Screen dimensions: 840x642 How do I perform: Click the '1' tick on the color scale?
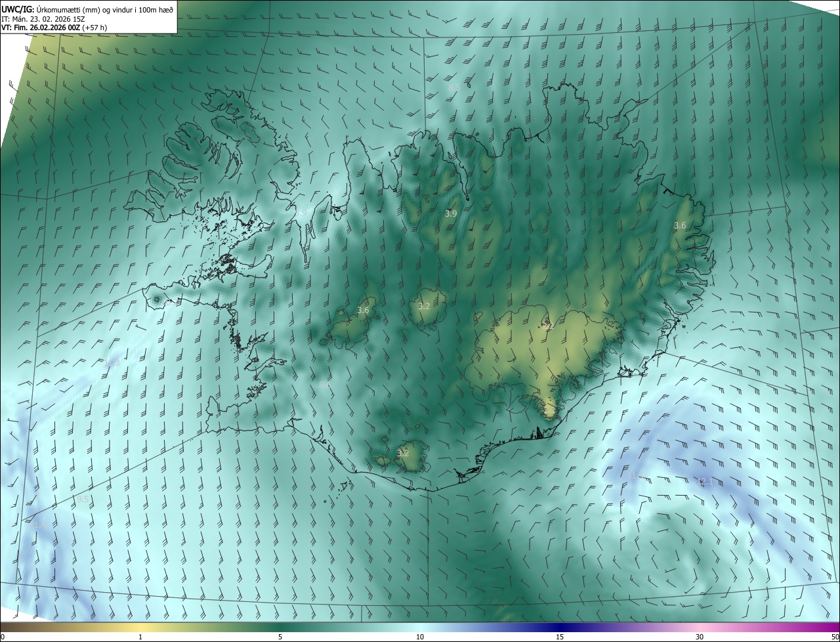pyautogui.click(x=140, y=637)
